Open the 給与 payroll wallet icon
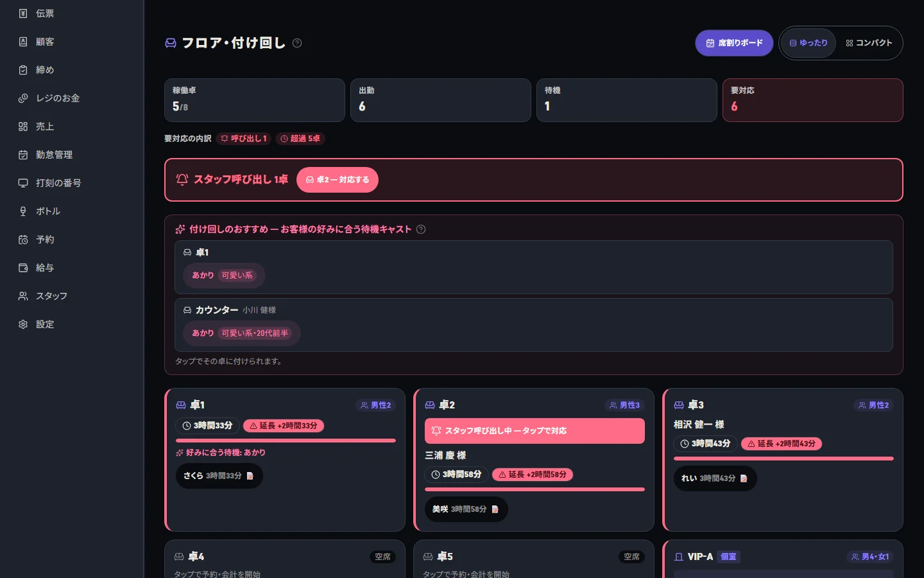924x578 pixels. 23,268
